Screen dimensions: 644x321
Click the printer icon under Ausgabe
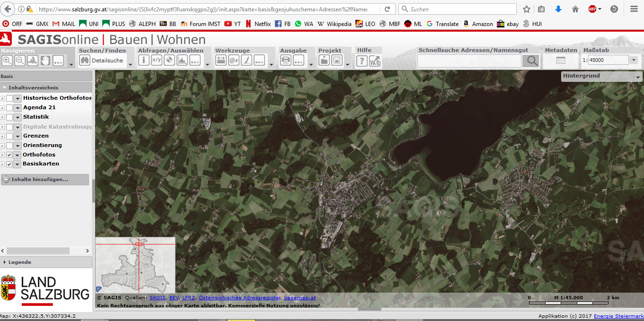coord(285,60)
